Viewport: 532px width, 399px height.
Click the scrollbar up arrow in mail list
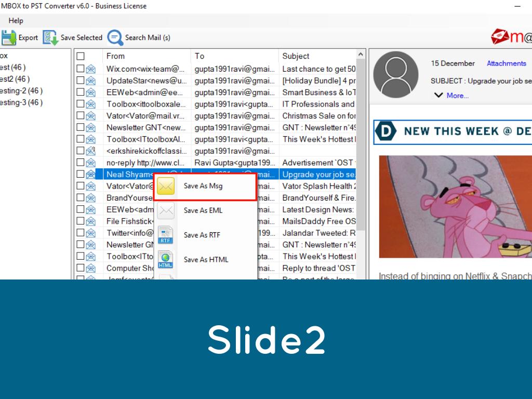point(361,55)
